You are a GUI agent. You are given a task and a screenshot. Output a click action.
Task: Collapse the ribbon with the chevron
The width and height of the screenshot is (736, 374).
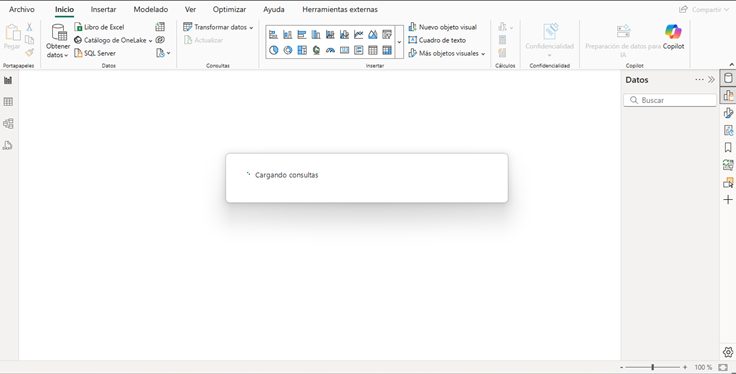click(x=731, y=65)
